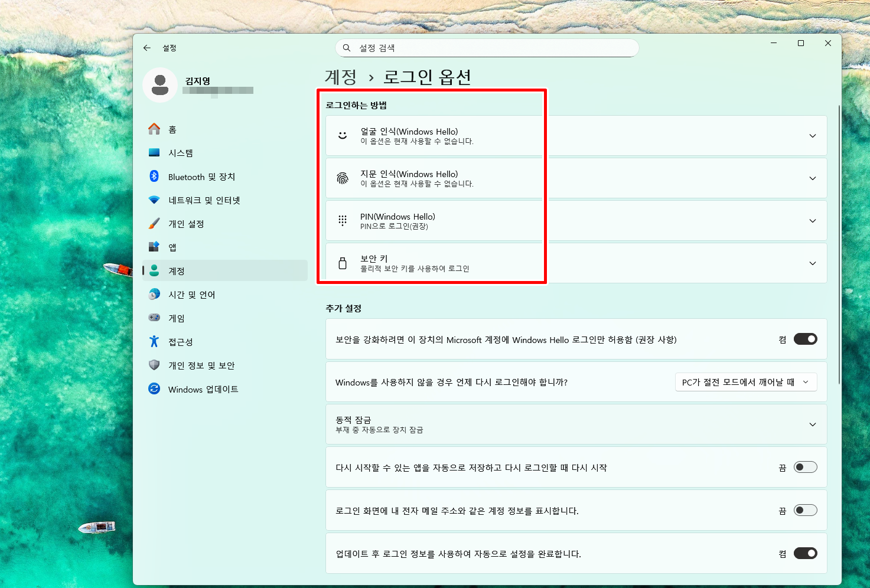Click the 로그인 옵션 page heading
The width and height of the screenshot is (870, 588).
[x=428, y=77]
